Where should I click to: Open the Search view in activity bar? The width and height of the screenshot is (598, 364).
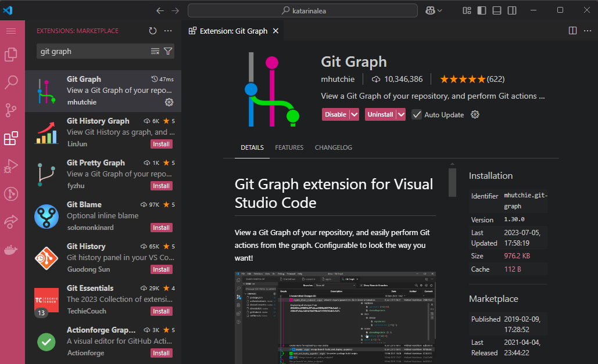[x=11, y=82]
